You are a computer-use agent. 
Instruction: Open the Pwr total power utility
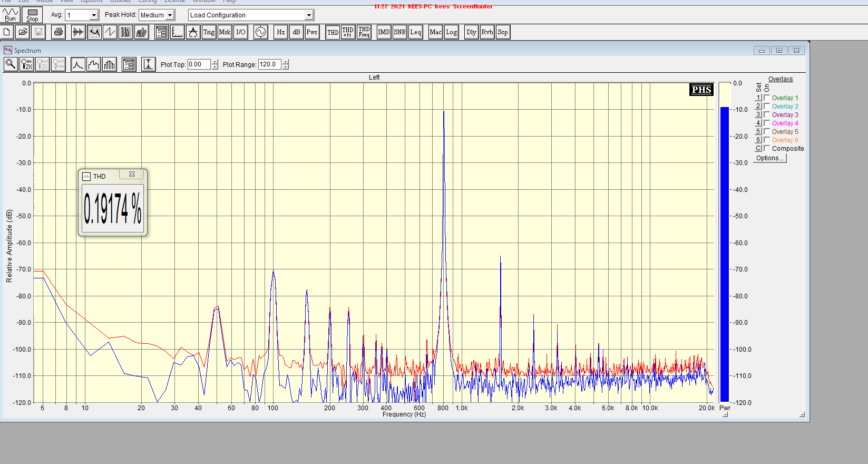coord(312,32)
